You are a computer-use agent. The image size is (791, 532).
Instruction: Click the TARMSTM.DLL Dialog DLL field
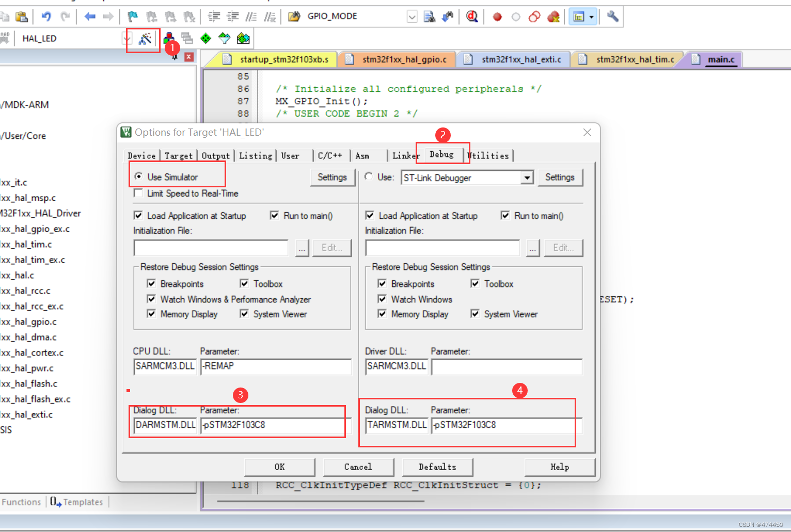(x=397, y=425)
